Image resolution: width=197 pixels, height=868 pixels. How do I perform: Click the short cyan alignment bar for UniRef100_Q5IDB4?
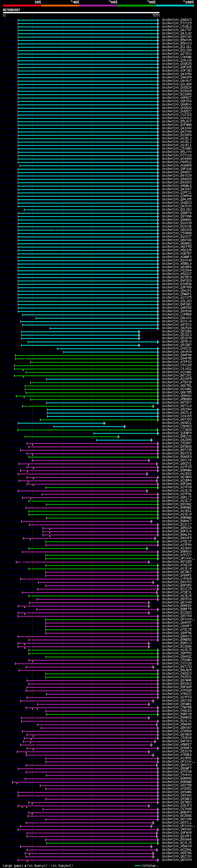(x=81, y=332)
